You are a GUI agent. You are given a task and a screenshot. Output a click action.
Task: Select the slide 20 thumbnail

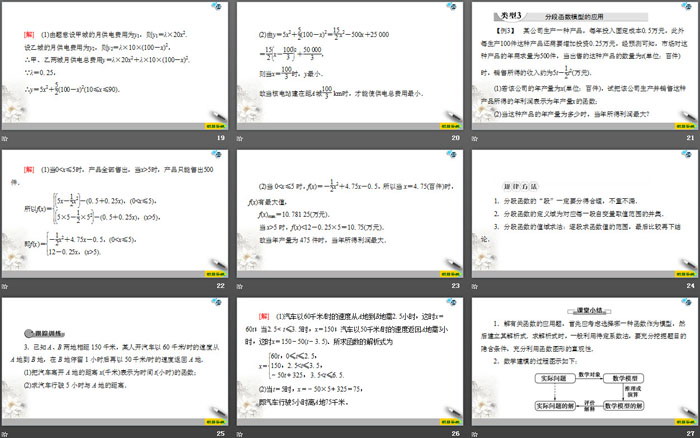pos(350,66)
